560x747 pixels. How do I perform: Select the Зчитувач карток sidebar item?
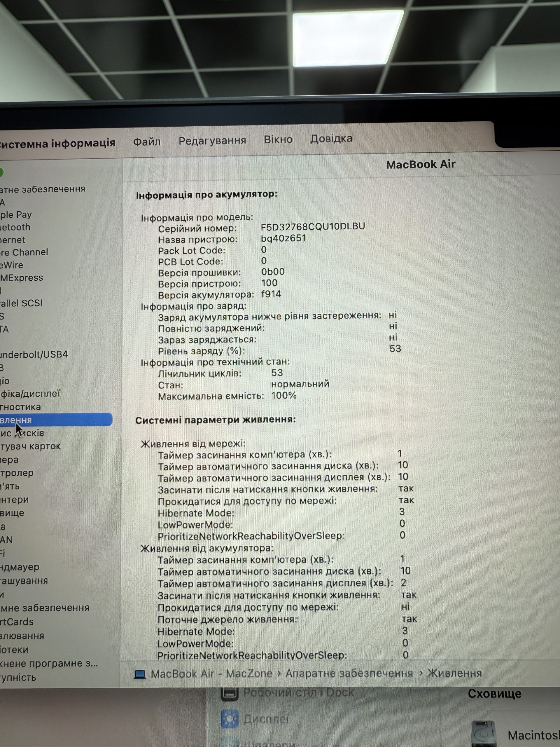(x=30, y=446)
